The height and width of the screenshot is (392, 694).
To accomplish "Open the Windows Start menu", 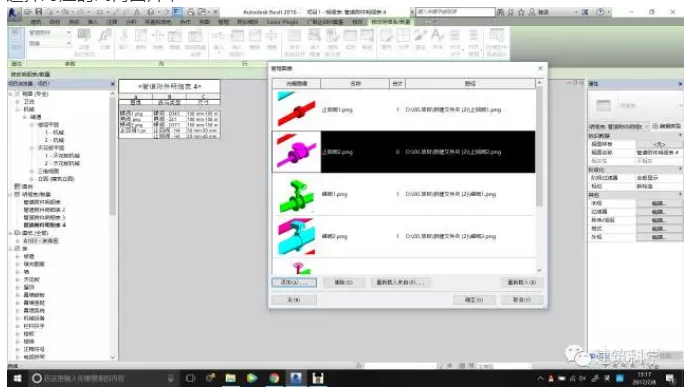I will point(18,378).
